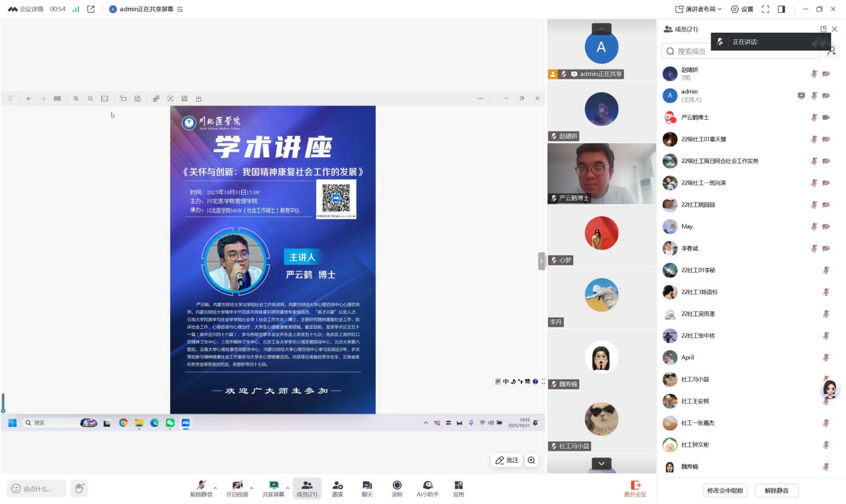Click the zoom magnifier beside 批注
Screen dimensions: 846x504
click(x=531, y=460)
